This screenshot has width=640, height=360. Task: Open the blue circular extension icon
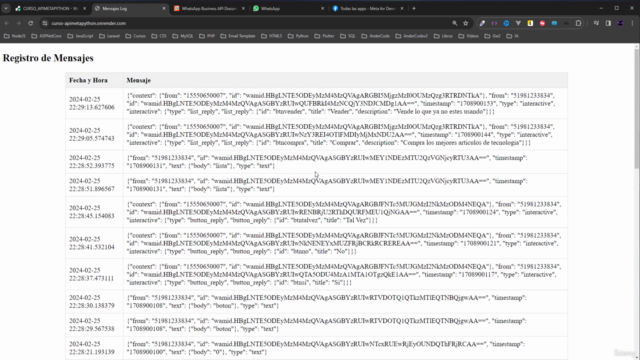tap(506, 23)
